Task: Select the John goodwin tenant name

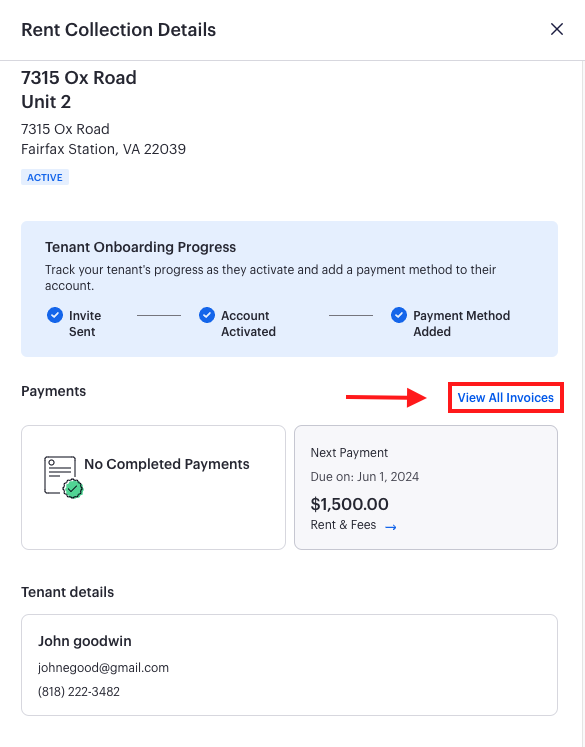Action: point(85,641)
